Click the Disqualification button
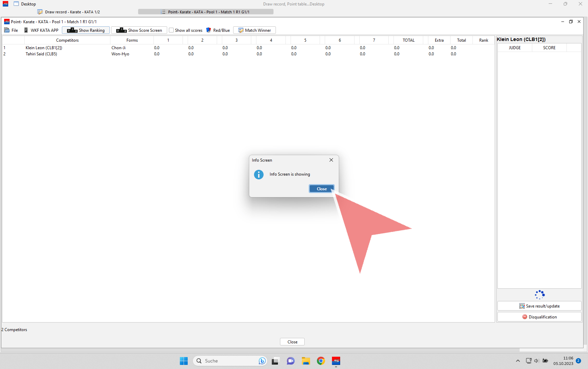This screenshot has width=588, height=369. [539, 317]
